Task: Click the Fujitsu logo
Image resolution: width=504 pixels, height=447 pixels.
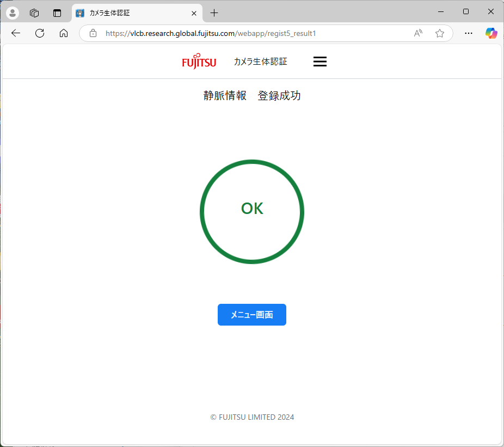Action: pos(199,61)
